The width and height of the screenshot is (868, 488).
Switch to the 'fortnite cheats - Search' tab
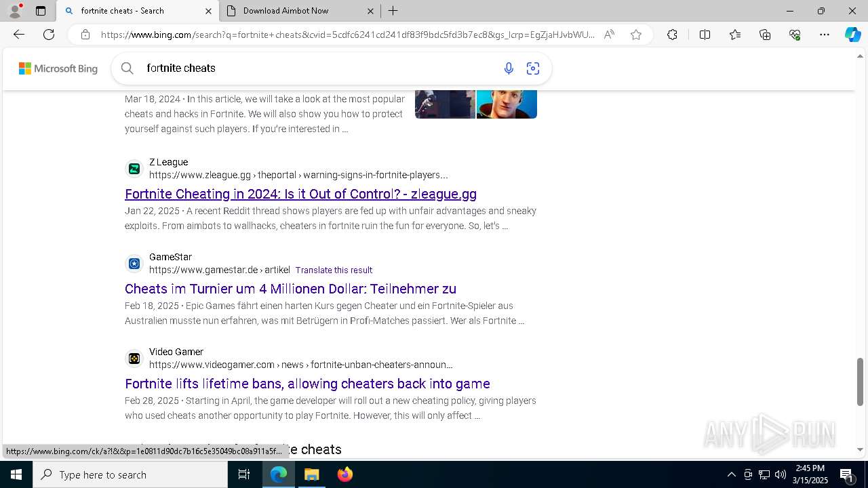pos(138,11)
